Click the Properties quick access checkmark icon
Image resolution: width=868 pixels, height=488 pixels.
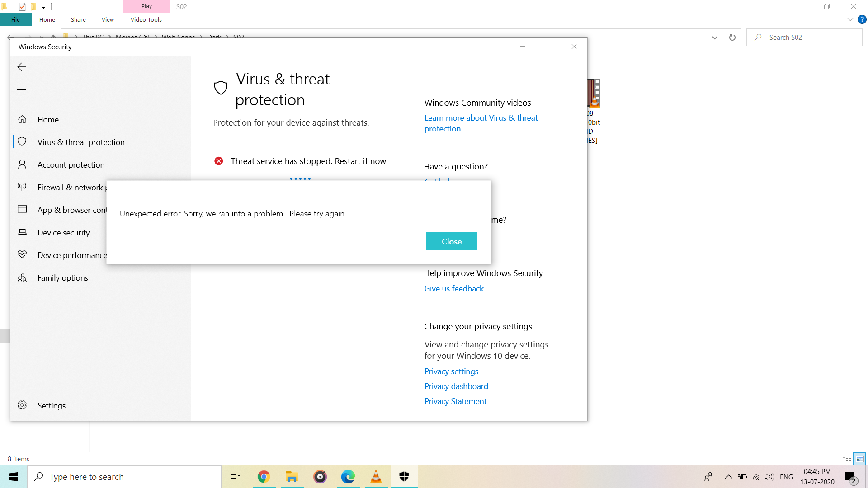coord(22,6)
